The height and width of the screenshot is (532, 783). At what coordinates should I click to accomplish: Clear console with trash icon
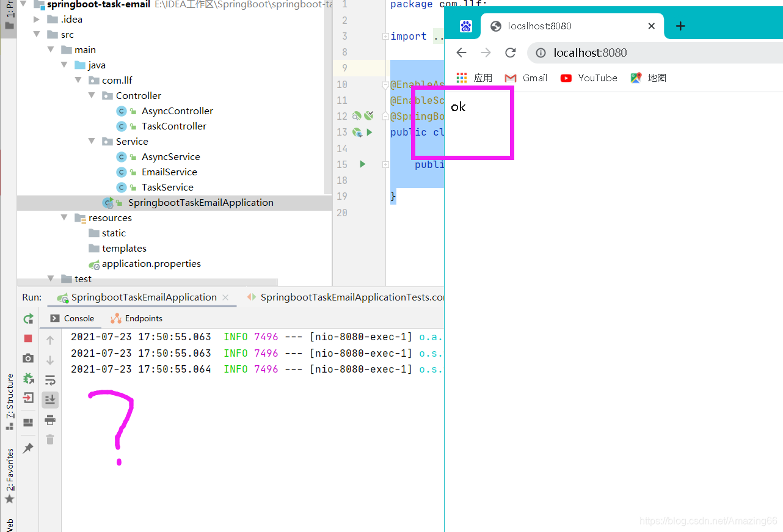point(50,439)
